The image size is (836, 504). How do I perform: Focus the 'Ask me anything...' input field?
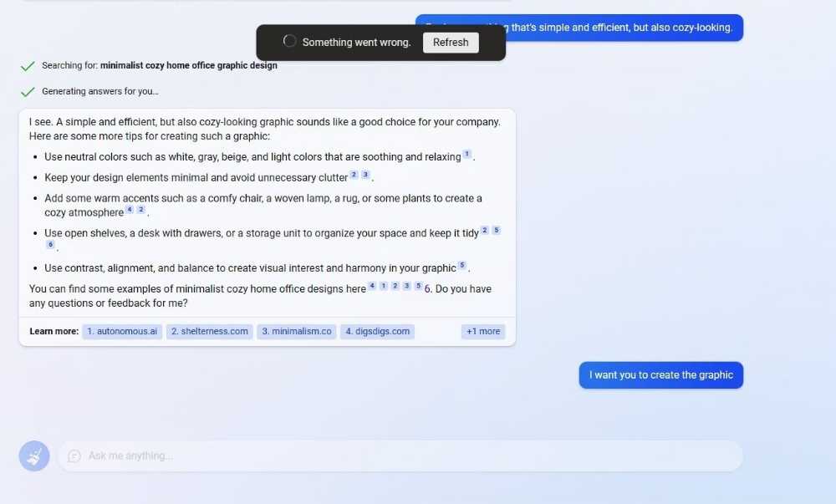[401, 456]
